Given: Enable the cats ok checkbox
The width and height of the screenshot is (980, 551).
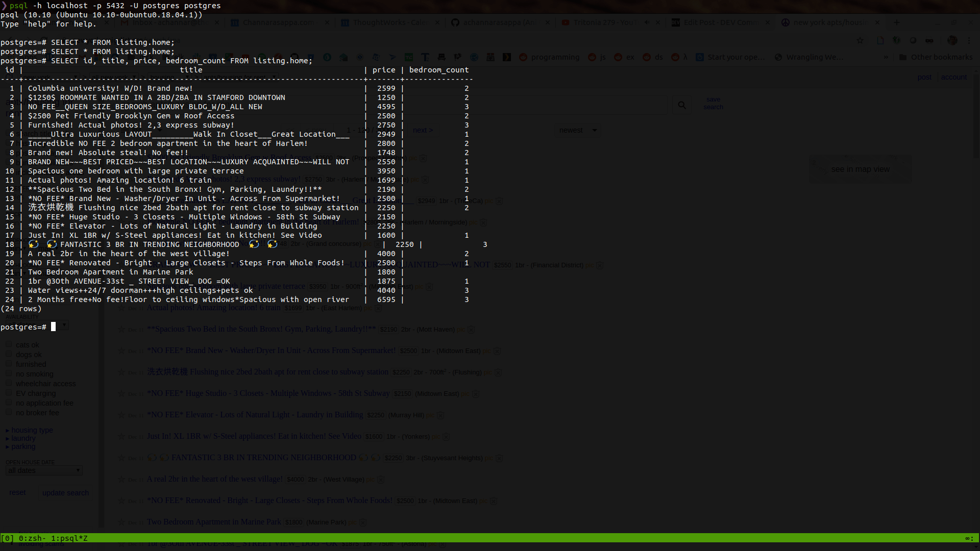Looking at the screenshot, I should tap(9, 344).
